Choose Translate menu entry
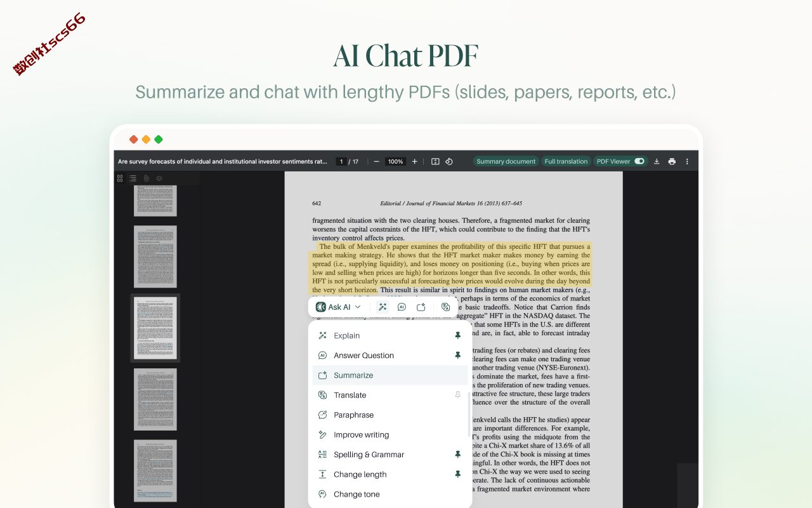812x508 pixels. tap(390, 395)
